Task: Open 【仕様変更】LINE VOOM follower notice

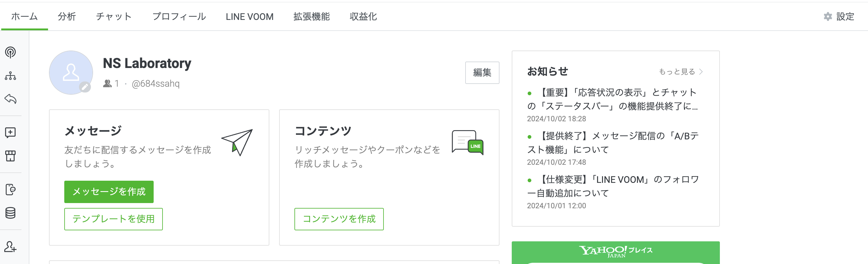Action: pos(613,186)
